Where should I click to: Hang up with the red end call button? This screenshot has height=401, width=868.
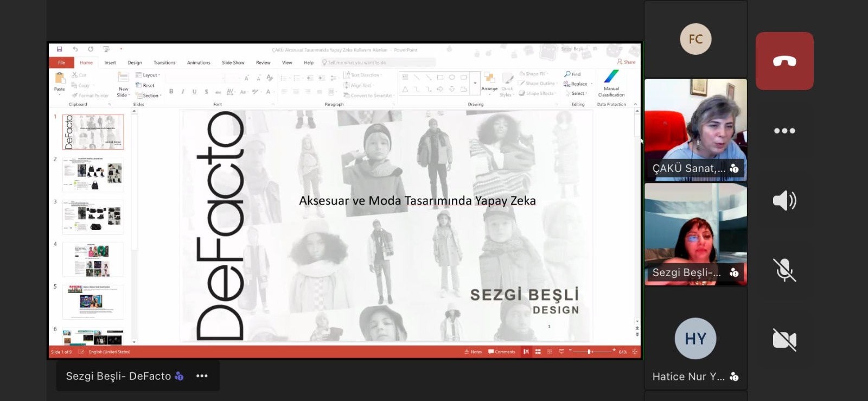pyautogui.click(x=784, y=61)
